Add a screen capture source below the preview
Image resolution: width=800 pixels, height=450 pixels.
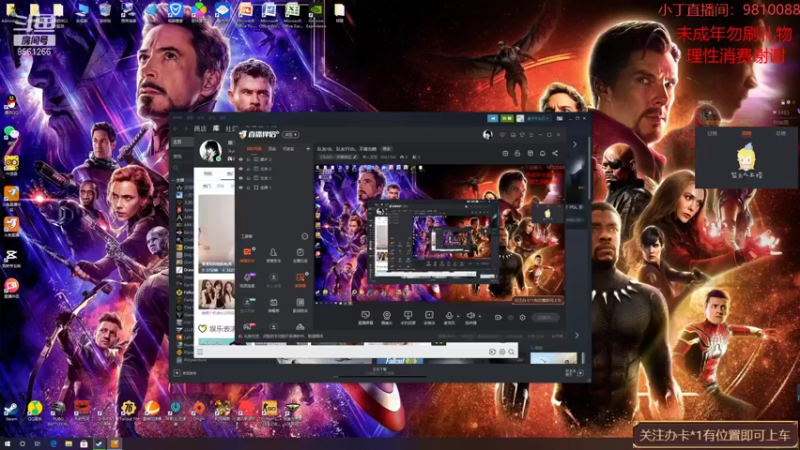[365, 317]
